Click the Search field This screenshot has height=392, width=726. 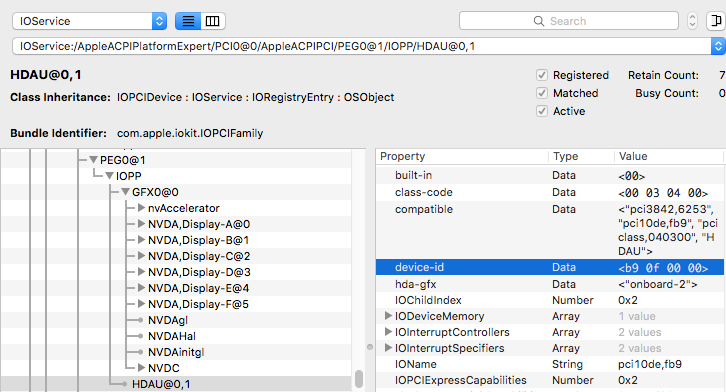click(x=569, y=21)
